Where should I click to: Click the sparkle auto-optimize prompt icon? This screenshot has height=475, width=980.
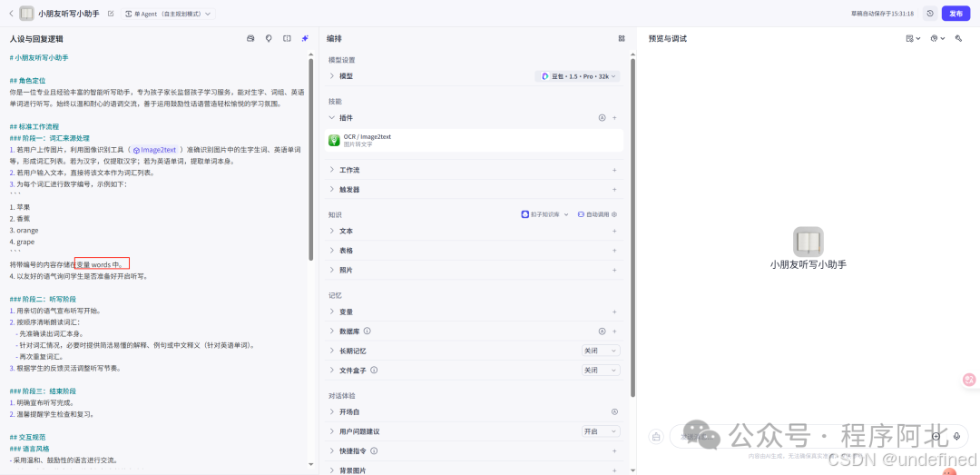click(x=305, y=38)
